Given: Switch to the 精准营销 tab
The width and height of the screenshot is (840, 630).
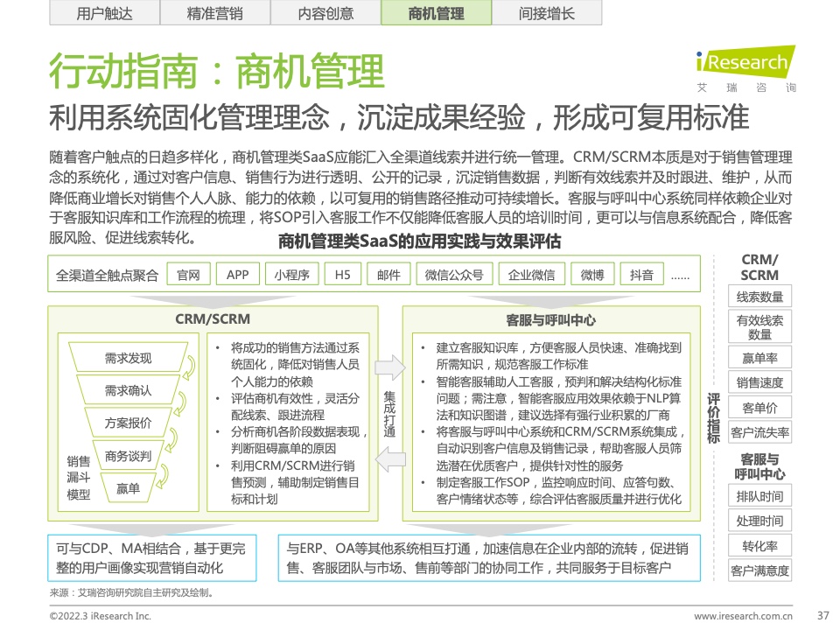Looking at the screenshot, I should (x=215, y=13).
